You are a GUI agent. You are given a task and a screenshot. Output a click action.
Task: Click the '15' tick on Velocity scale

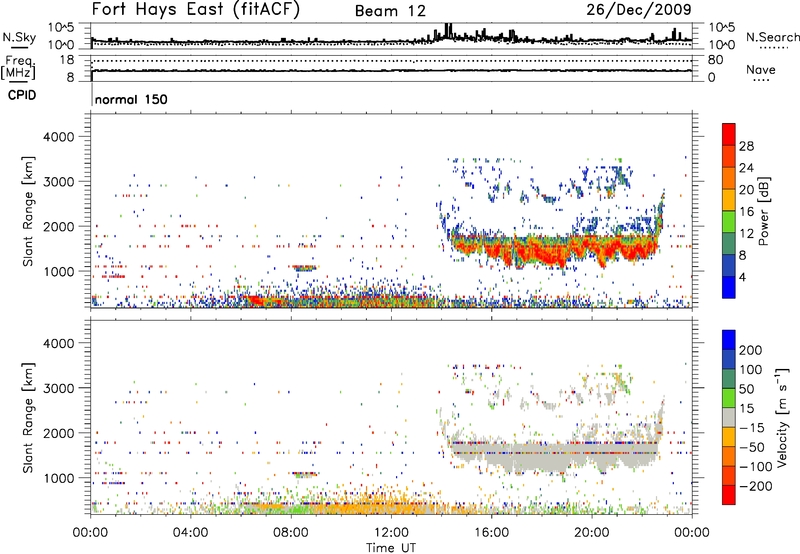pyautogui.click(x=745, y=408)
